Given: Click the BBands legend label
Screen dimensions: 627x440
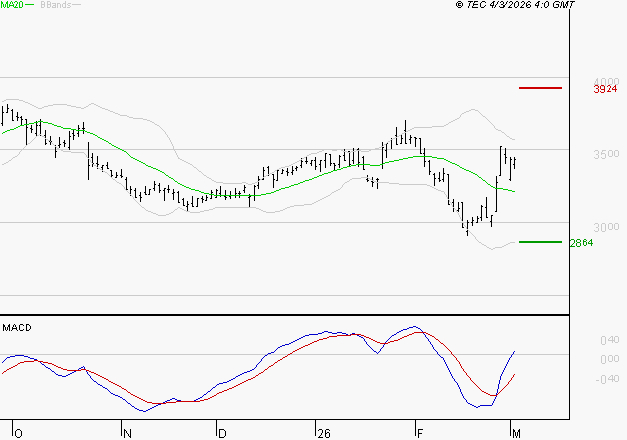Looking at the screenshot, I should pyautogui.click(x=56, y=5).
